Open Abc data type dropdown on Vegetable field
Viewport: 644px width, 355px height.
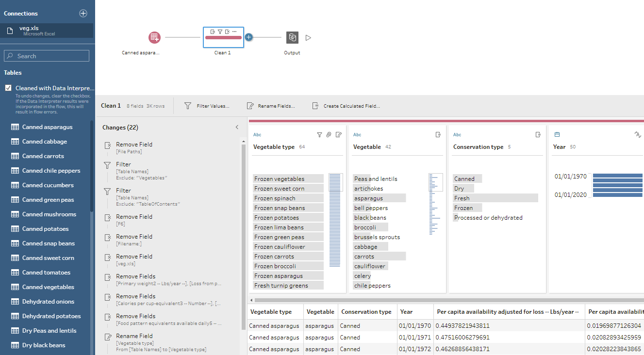(x=357, y=135)
